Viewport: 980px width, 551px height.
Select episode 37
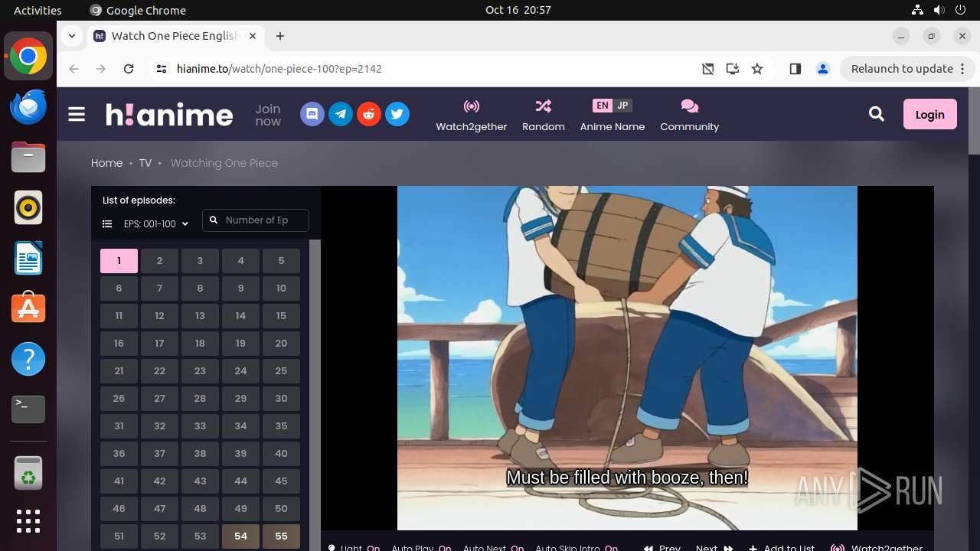pos(159,454)
